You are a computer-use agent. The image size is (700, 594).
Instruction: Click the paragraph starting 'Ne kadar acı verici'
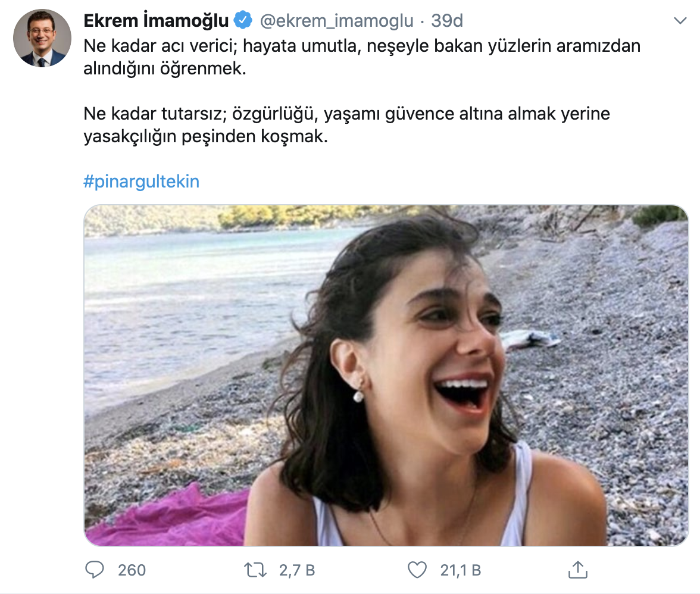(x=362, y=57)
